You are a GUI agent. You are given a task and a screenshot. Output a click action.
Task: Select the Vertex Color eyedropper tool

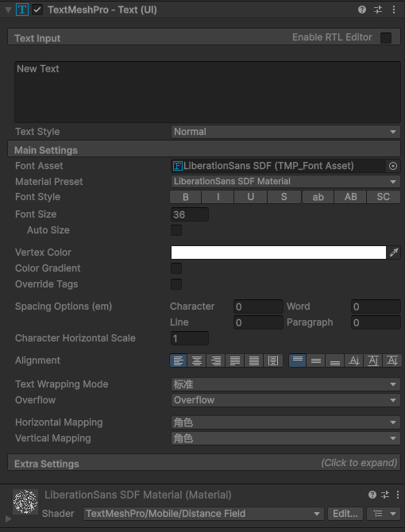[x=394, y=253]
